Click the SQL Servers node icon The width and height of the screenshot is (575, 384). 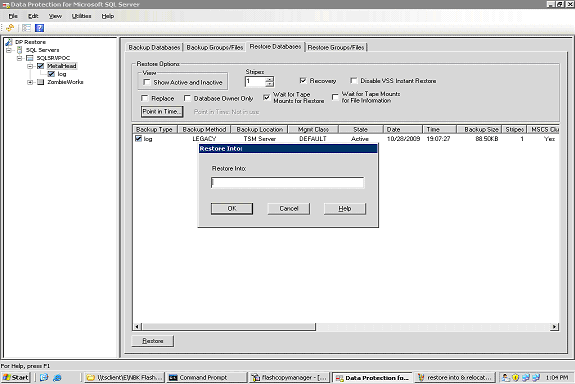point(19,50)
